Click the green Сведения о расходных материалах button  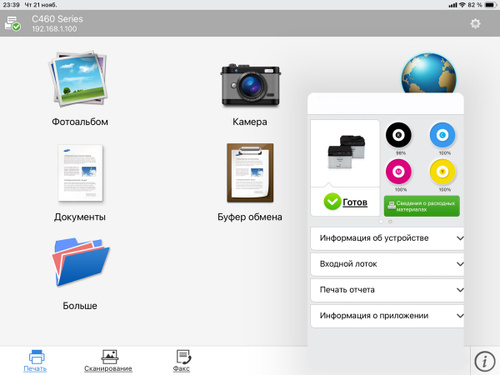point(422,206)
